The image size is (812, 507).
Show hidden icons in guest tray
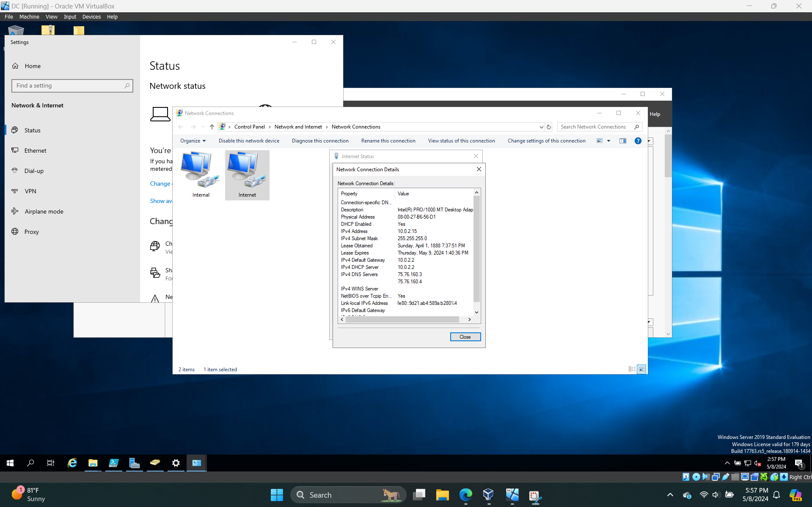pyautogui.click(x=727, y=463)
